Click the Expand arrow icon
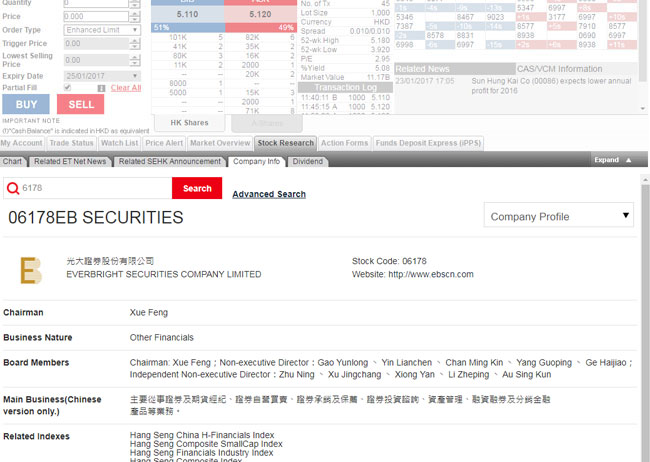 628,160
